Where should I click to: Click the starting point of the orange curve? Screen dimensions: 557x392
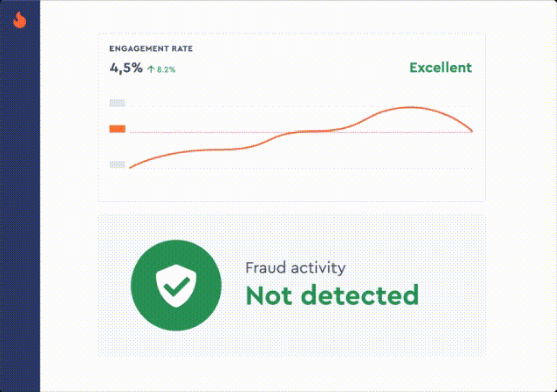[x=130, y=168]
